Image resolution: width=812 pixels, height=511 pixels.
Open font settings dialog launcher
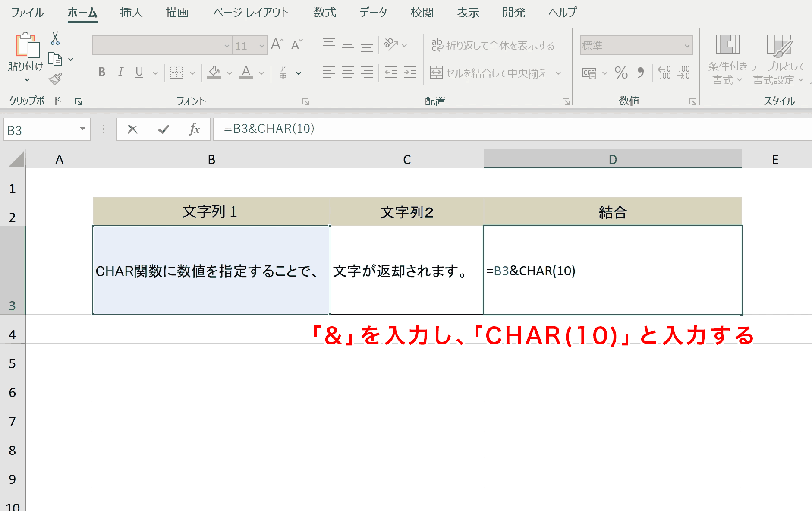pos(305,101)
